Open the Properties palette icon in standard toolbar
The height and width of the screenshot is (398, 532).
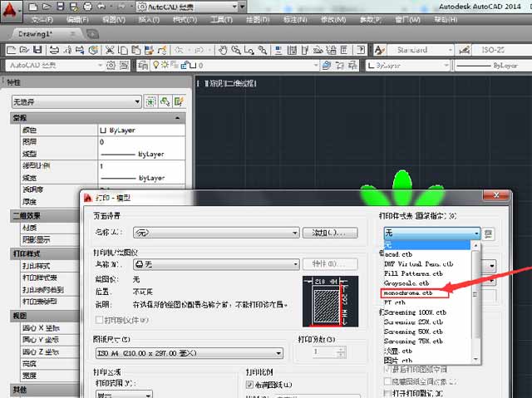(278, 50)
